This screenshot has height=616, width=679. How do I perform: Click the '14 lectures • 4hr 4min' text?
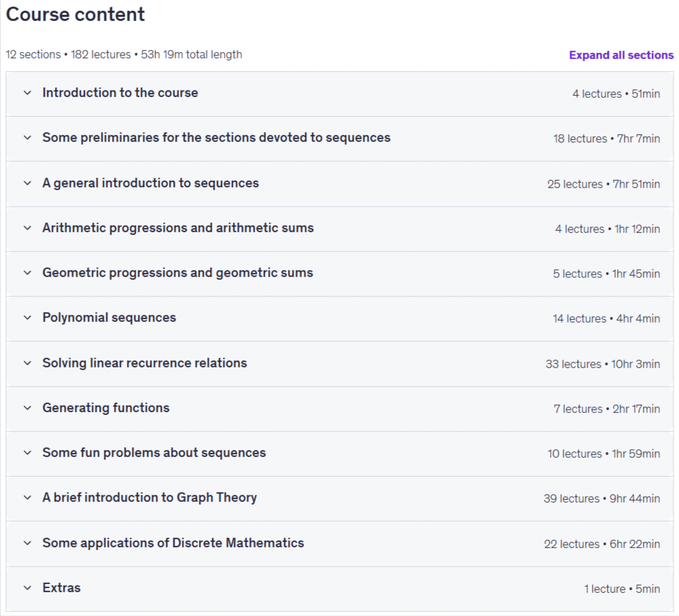(x=606, y=319)
